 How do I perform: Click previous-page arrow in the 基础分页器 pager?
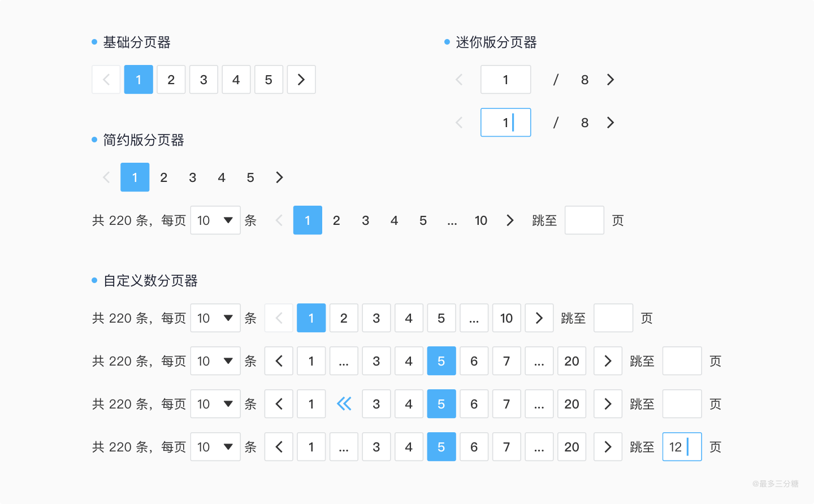[x=106, y=80]
